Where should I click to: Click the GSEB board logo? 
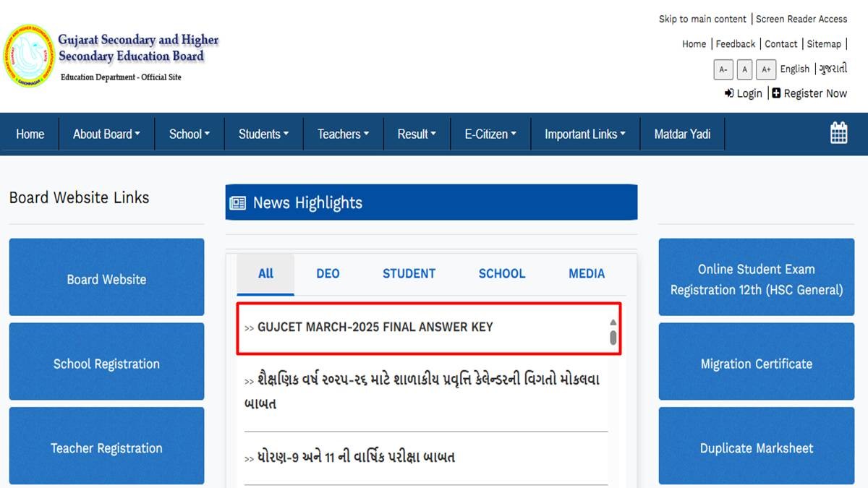[29, 56]
